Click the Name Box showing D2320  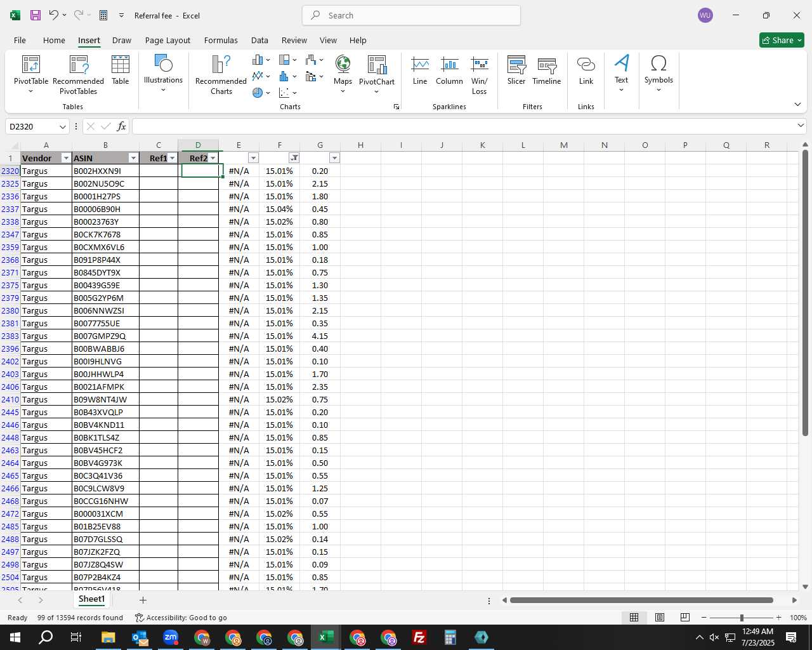tap(32, 126)
